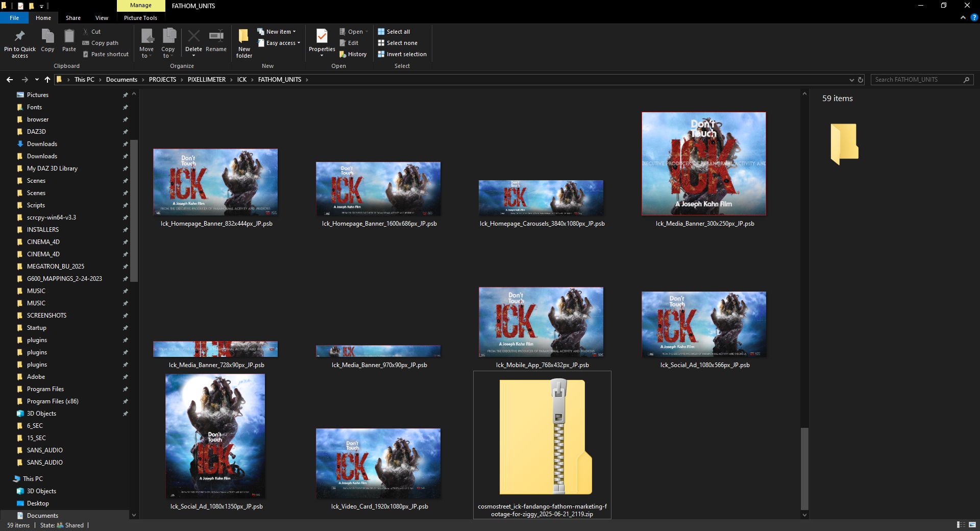980x531 pixels.
Task: Select Ick_Homepage_Banner_832x444px_JP.psb thumbnail
Action: point(215,182)
